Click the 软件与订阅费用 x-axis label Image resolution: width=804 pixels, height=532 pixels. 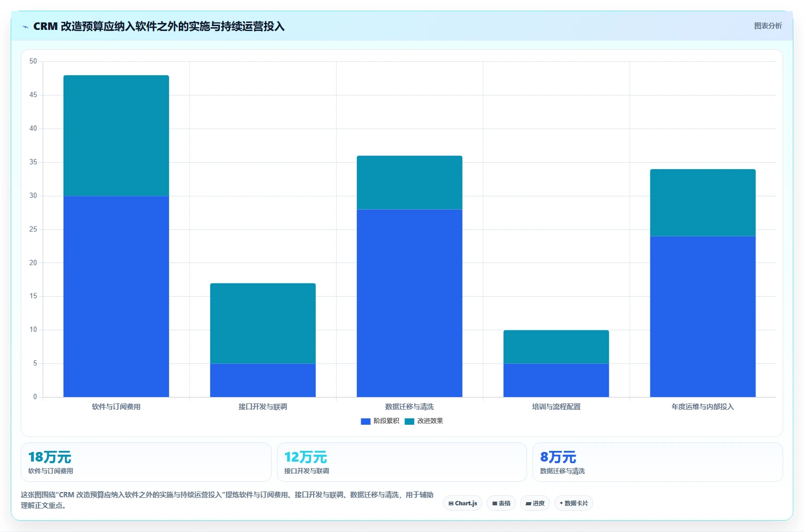[x=116, y=407]
